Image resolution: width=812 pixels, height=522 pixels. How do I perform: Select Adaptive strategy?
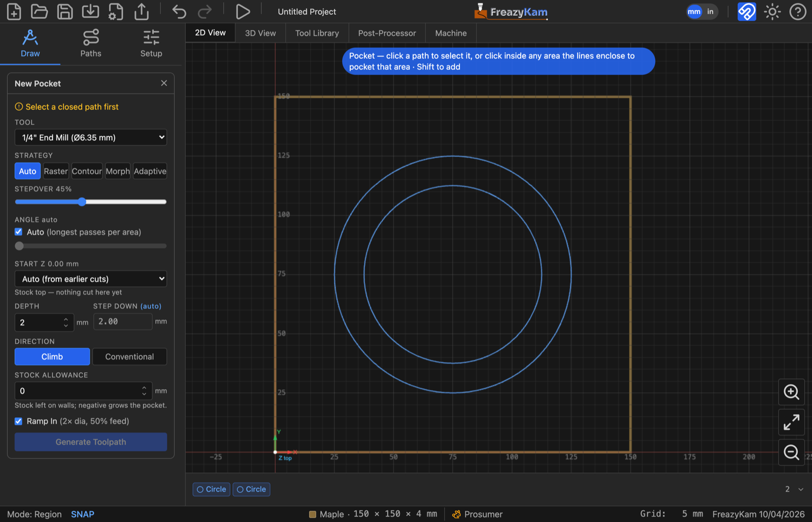click(x=150, y=171)
